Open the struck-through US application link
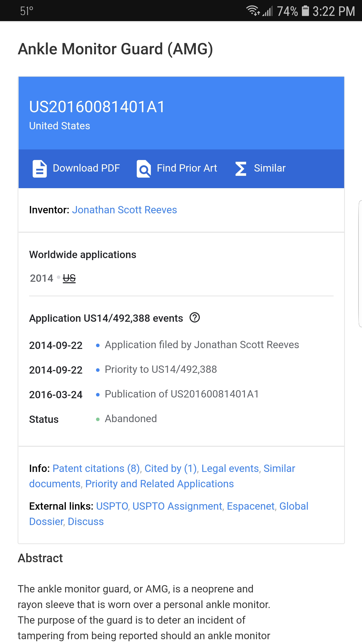Image resolution: width=362 pixels, height=644 pixels. 69,278
